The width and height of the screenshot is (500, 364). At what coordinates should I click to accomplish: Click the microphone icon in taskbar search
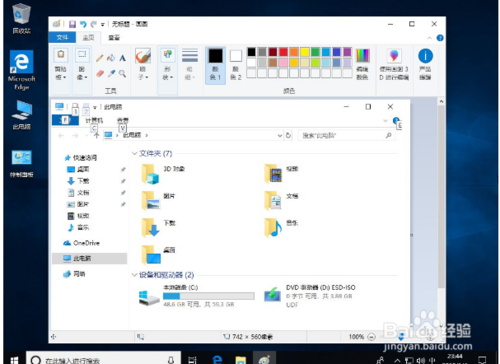click(x=171, y=360)
